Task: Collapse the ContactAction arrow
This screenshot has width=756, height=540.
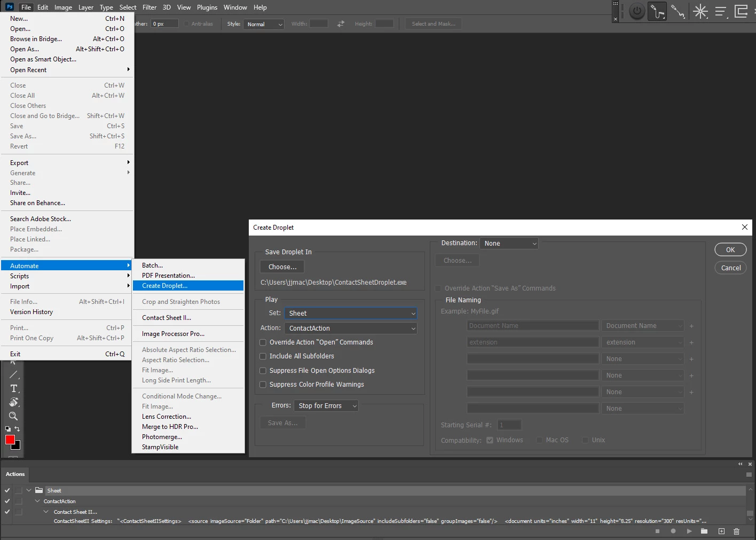Action: point(37,501)
